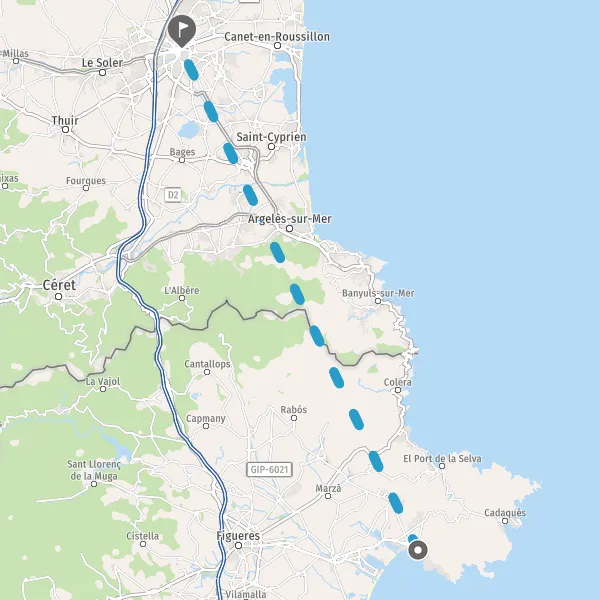
Task: Click the Thuir town marker
Action: (65, 130)
